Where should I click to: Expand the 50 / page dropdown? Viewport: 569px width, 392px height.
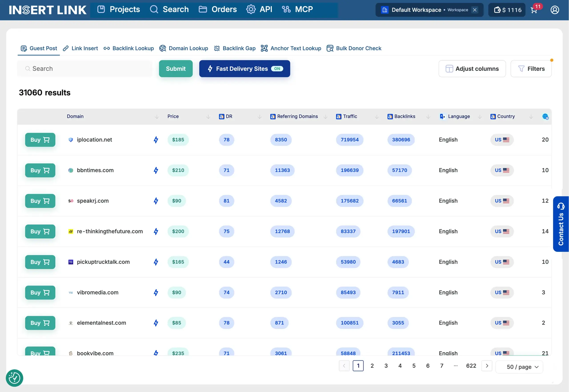click(x=519, y=367)
